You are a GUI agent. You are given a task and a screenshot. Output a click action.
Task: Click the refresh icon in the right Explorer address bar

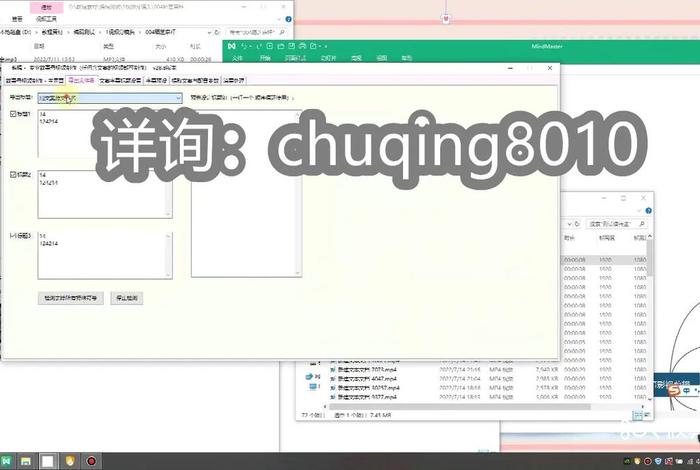pos(577,224)
